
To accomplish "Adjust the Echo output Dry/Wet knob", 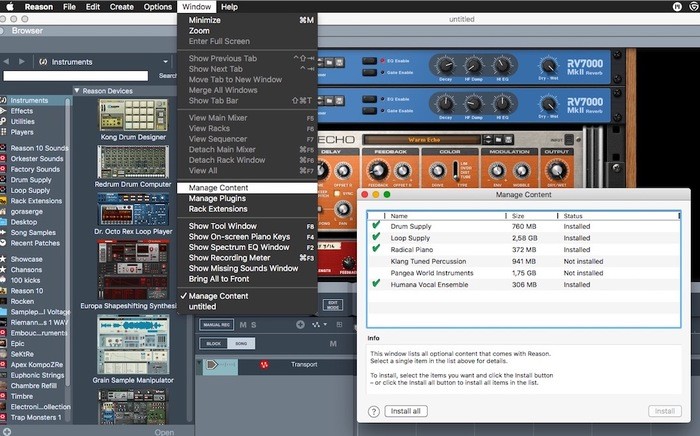I will [x=556, y=170].
